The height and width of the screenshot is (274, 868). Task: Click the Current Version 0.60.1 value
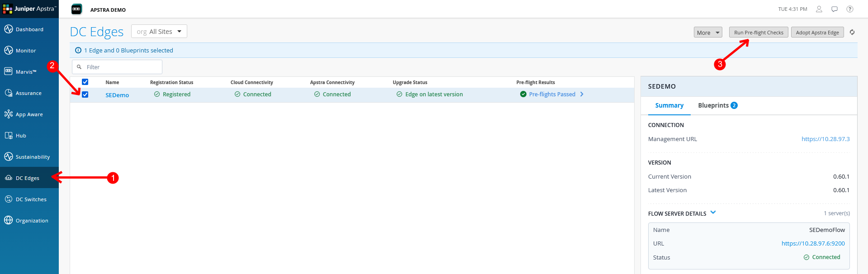click(841, 176)
